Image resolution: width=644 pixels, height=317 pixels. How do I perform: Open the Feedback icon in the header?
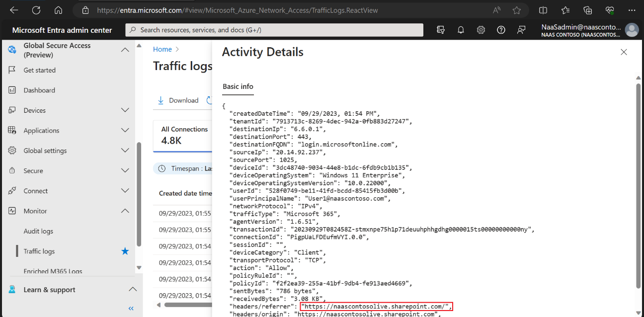[x=521, y=30]
